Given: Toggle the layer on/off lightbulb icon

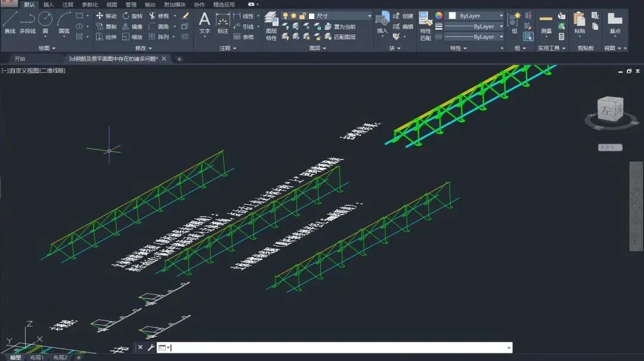Looking at the screenshot, I should [285, 16].
